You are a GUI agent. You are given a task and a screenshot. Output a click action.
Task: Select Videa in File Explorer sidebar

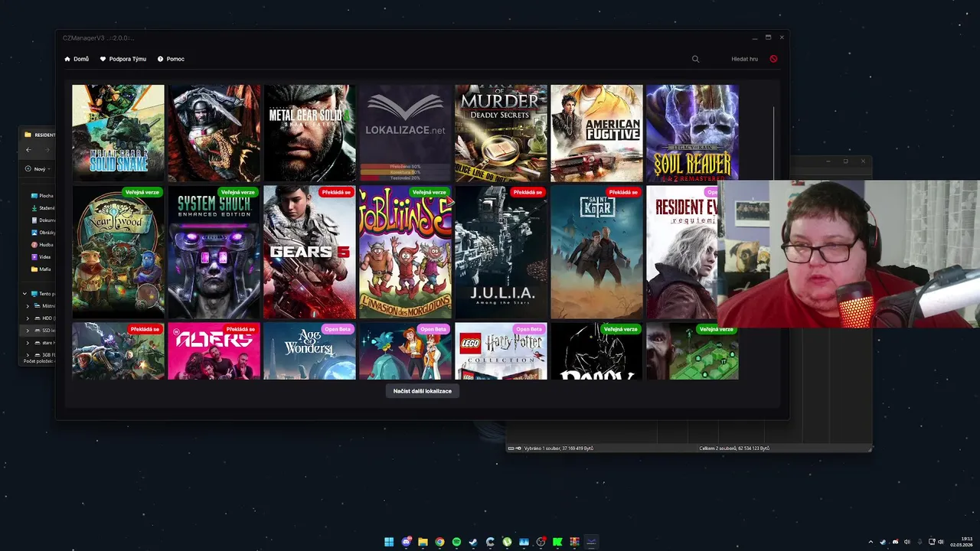tap(42, 257)
